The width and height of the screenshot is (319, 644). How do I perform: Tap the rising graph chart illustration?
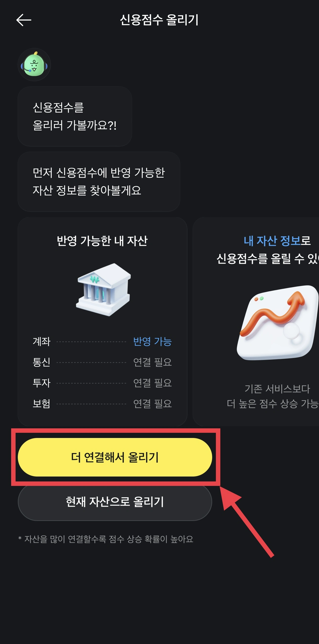click(278, 323)
